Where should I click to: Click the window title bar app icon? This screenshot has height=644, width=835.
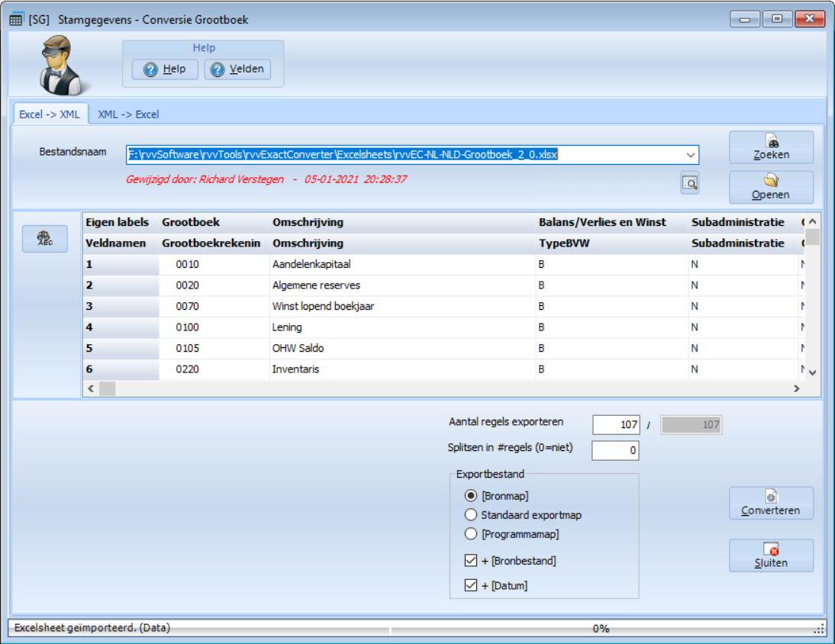pos(17,20)
